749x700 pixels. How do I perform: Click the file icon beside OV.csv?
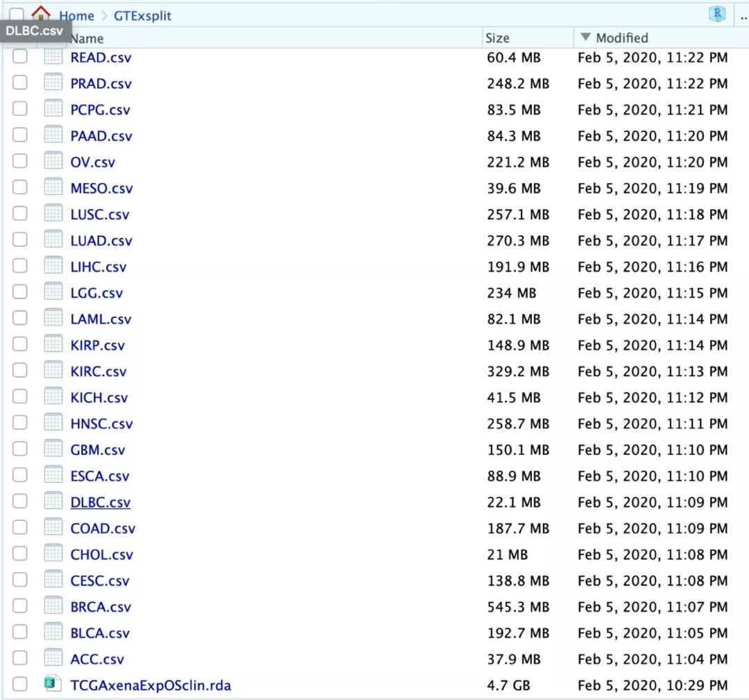[53, 160]
